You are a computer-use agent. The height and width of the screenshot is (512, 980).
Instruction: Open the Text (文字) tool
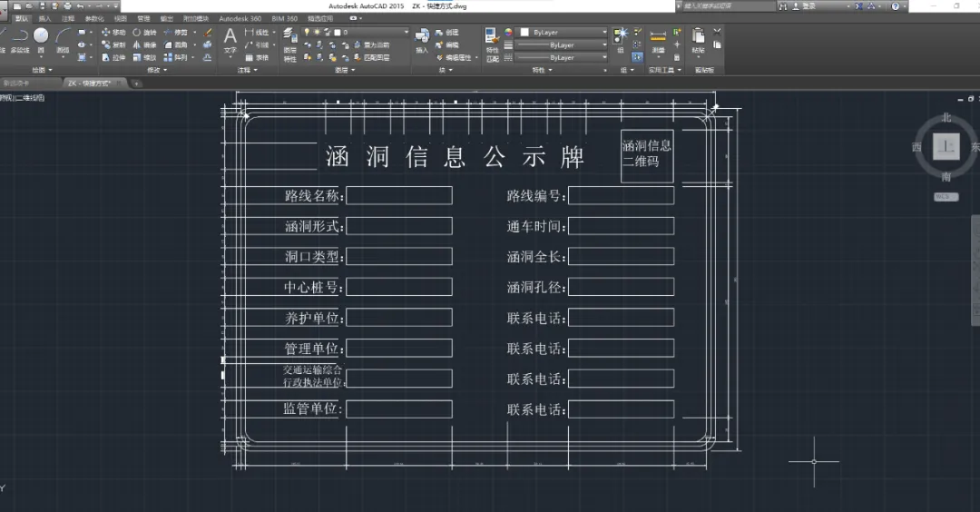point(230,41)
